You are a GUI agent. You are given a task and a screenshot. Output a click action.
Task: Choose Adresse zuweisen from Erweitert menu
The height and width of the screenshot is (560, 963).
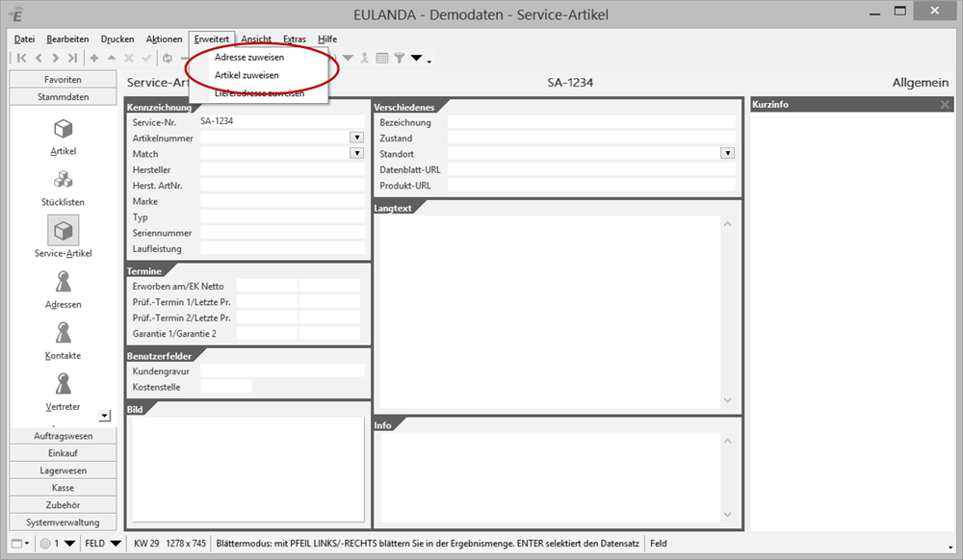249,57
